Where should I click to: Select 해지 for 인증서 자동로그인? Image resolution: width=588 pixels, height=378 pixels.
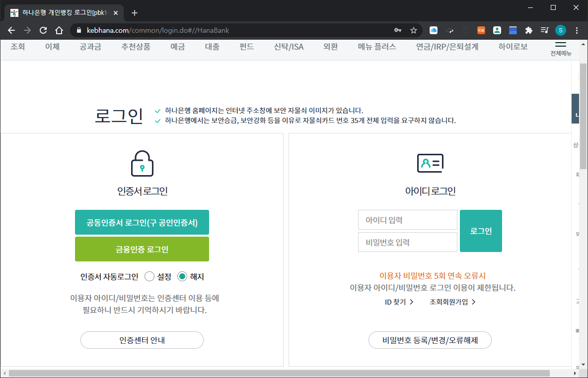click(182, 276)
